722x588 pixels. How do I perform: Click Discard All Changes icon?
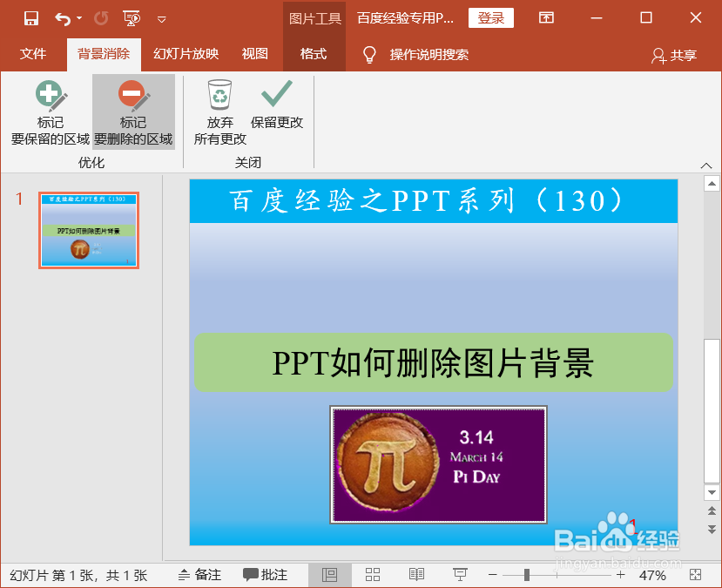pyautogui.click(x=219, y=96)
